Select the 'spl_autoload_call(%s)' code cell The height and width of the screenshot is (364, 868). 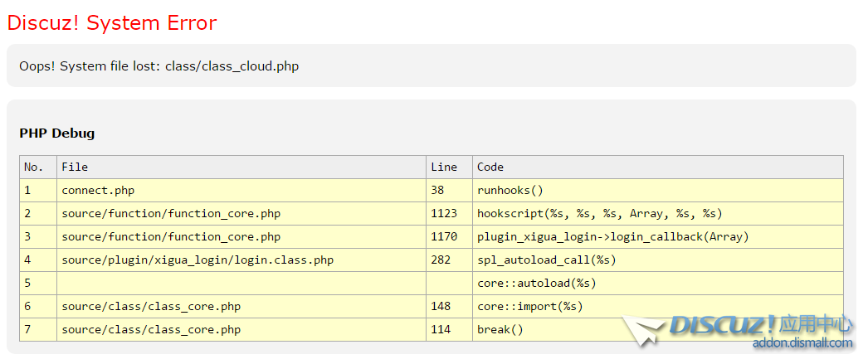(658, 260)
